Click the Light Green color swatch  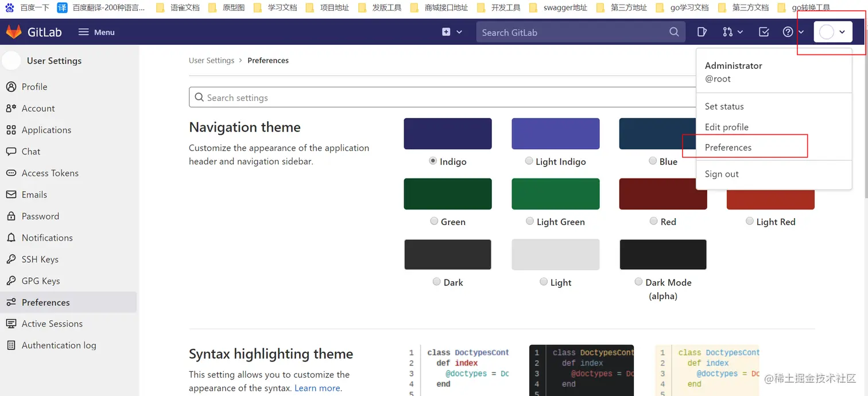[x=556, y=194]
